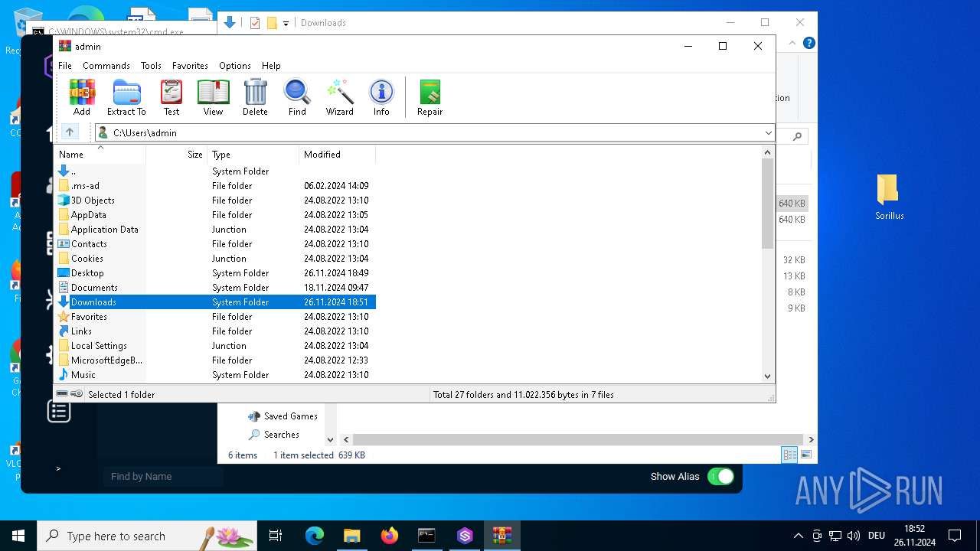Open File Explorer from taskbar

(x=351, y=536)
